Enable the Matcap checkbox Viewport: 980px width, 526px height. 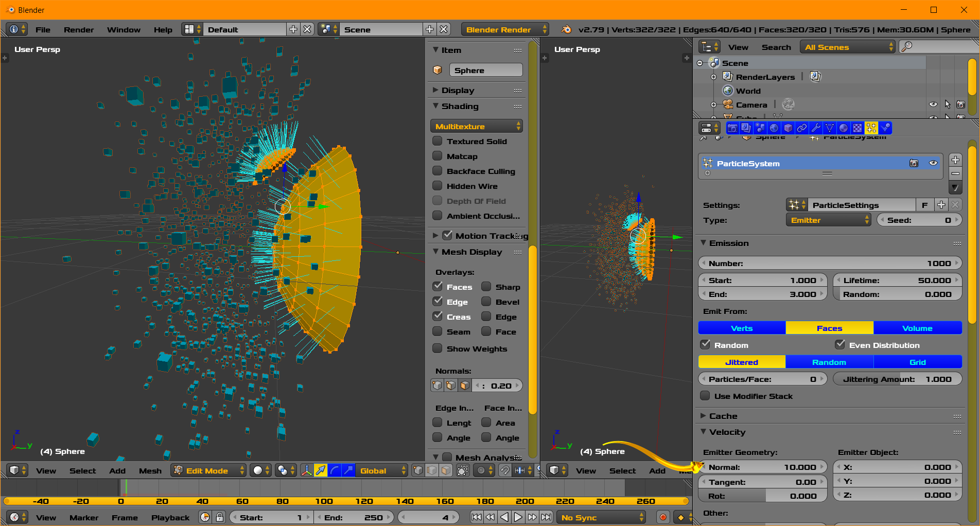(x=437, y=156)
